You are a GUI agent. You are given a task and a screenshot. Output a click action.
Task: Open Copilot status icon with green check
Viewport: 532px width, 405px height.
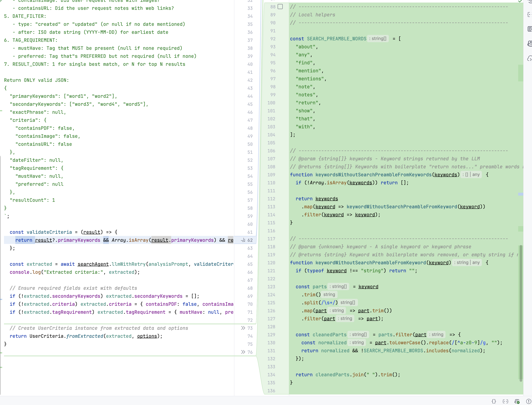[x=517, y=401]
